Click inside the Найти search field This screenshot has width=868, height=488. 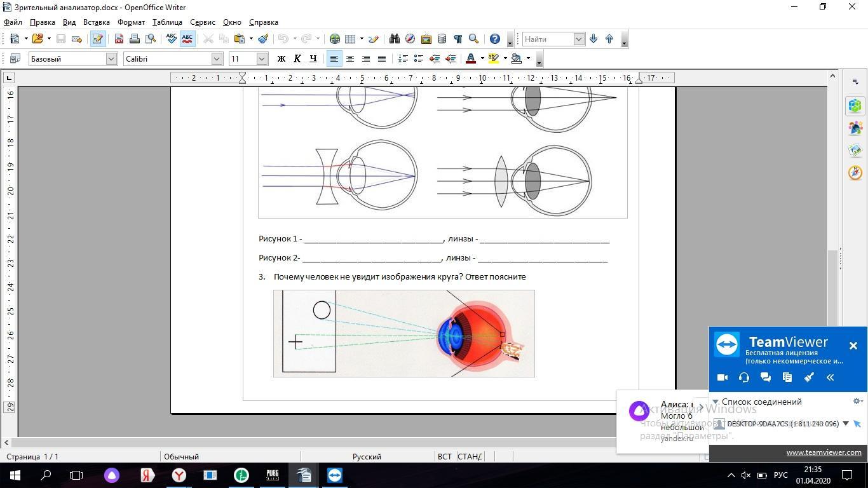click(x=548, y=39)
